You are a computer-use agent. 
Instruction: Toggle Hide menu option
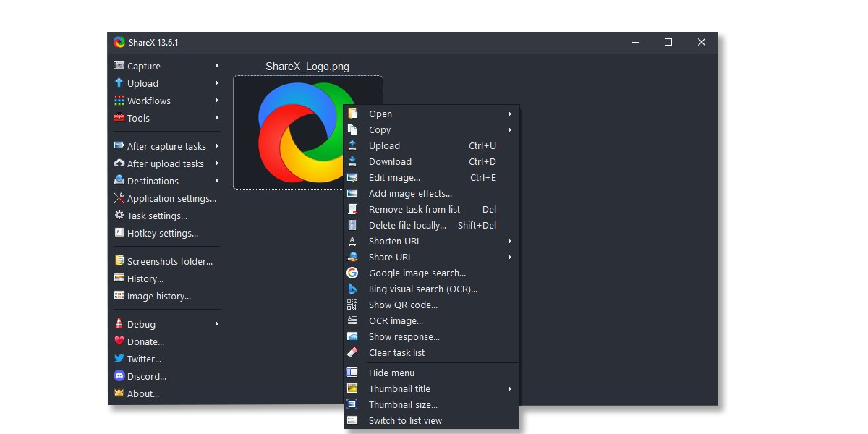(x=391, y=373)
